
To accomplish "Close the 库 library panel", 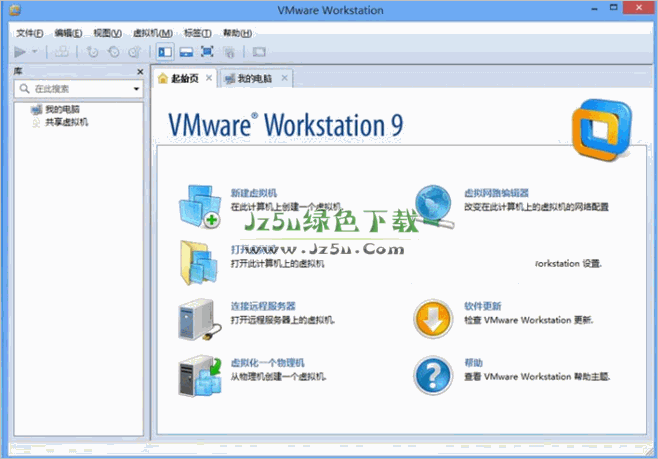I will tap(140, 72).
